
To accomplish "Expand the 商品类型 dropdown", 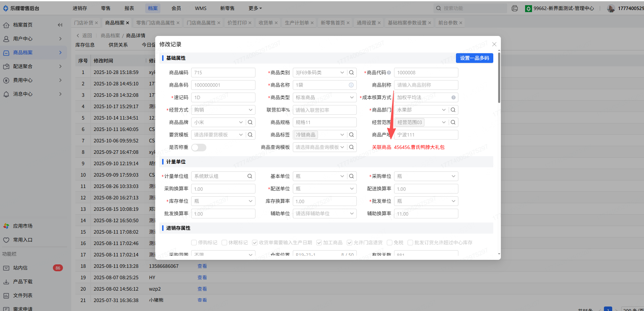I will 324,97.
